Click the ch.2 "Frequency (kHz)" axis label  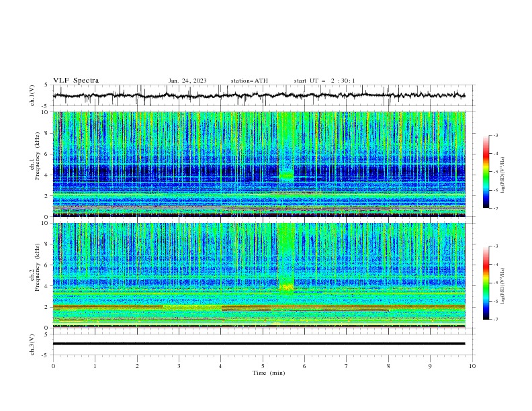[x=37, y=267]
